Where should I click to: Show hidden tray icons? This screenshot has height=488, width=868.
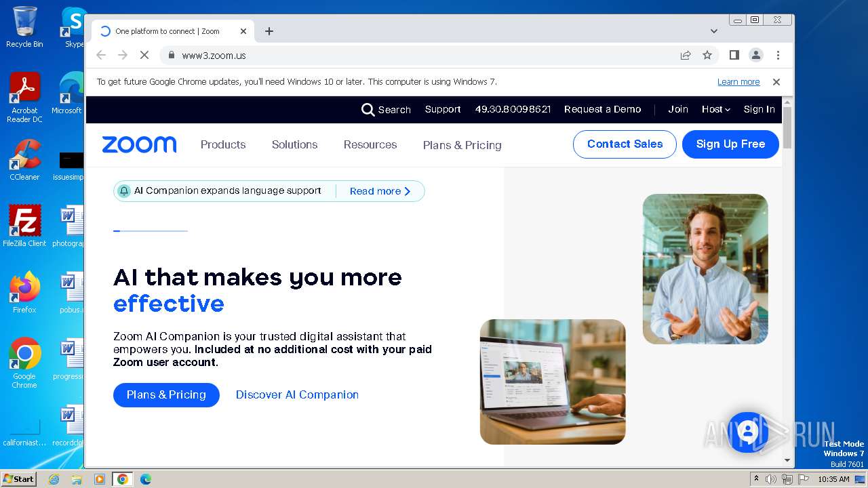[756, 479]
